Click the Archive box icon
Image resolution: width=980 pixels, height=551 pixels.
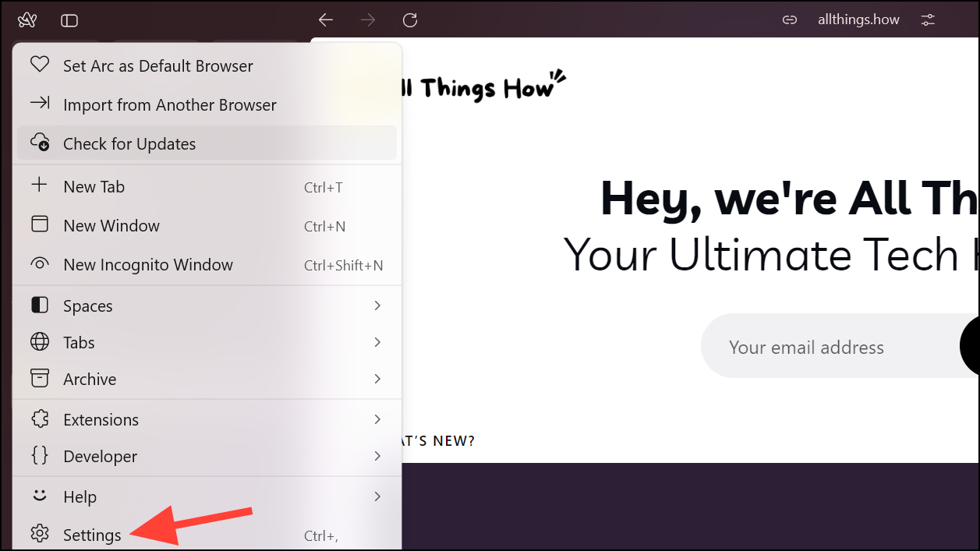click(39, 379)
